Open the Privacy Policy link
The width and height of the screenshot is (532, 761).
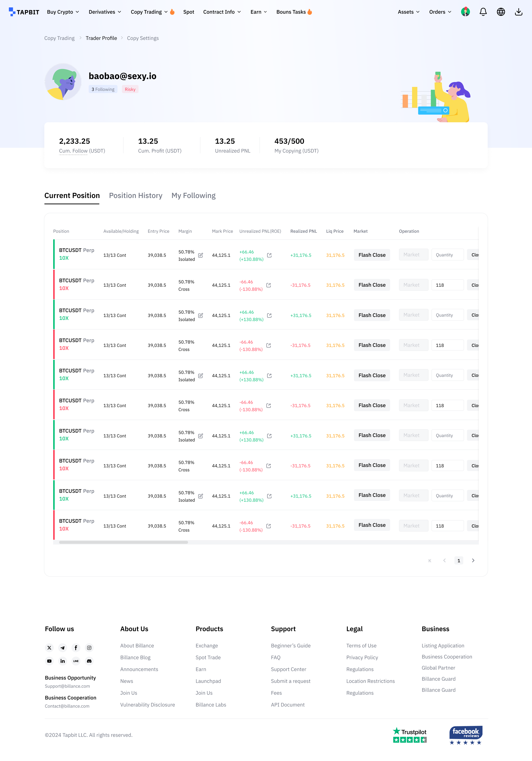pos(362,657)
